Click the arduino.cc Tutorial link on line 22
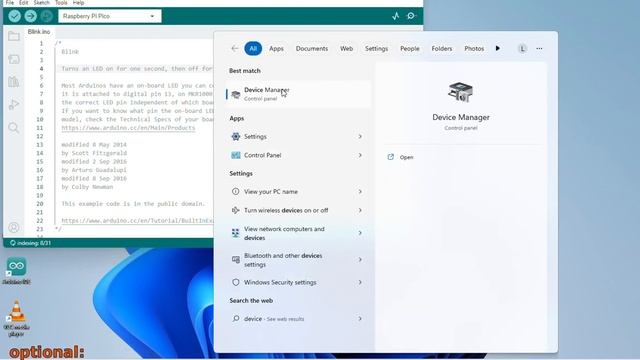640x360 pixels. [137, 220]
